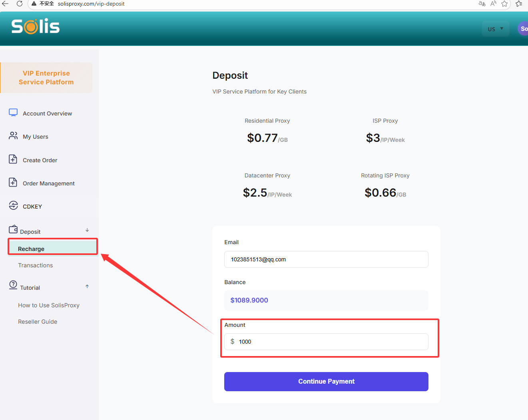Click the Rotating ISP Proxy $0.66 price
The image size is (528, 420).
click(385, 193)
